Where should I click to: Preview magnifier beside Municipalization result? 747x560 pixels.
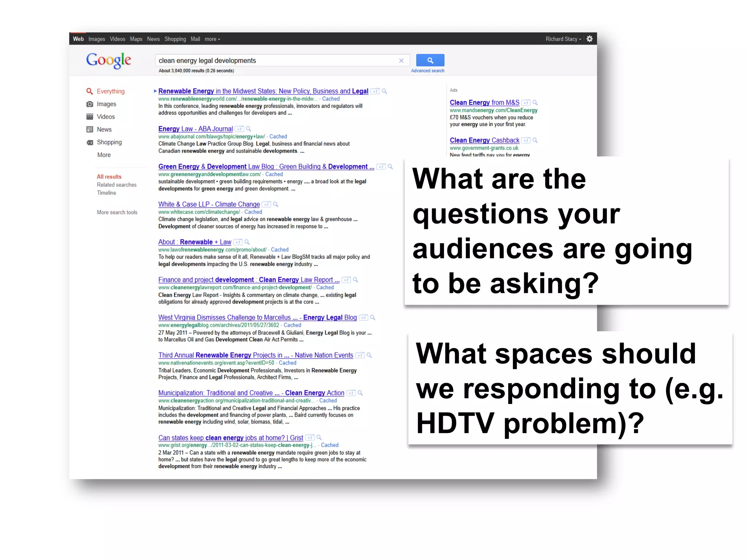360,393
